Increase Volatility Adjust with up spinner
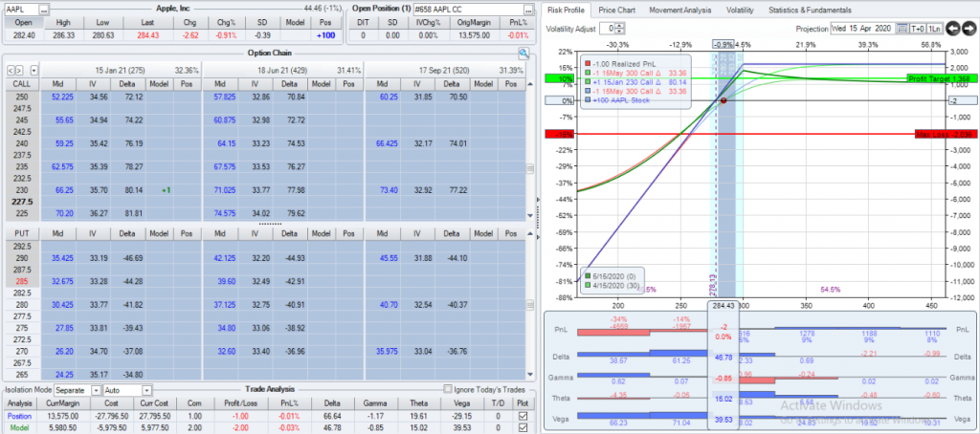 click(x=619, y=26)
